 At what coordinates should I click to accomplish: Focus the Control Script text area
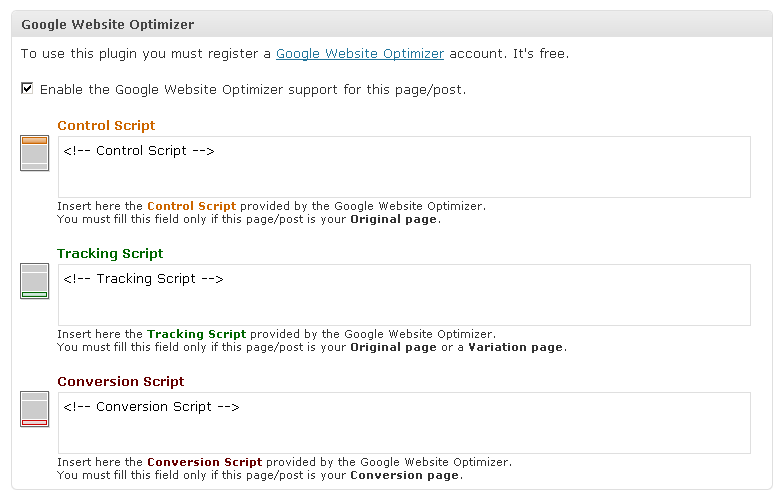(404, 167)
